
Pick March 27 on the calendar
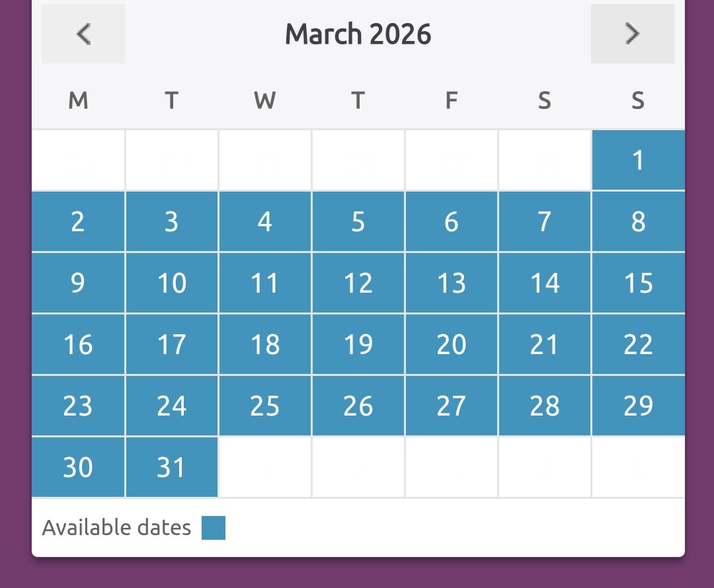pyautogui.click(x=452, y=406)
